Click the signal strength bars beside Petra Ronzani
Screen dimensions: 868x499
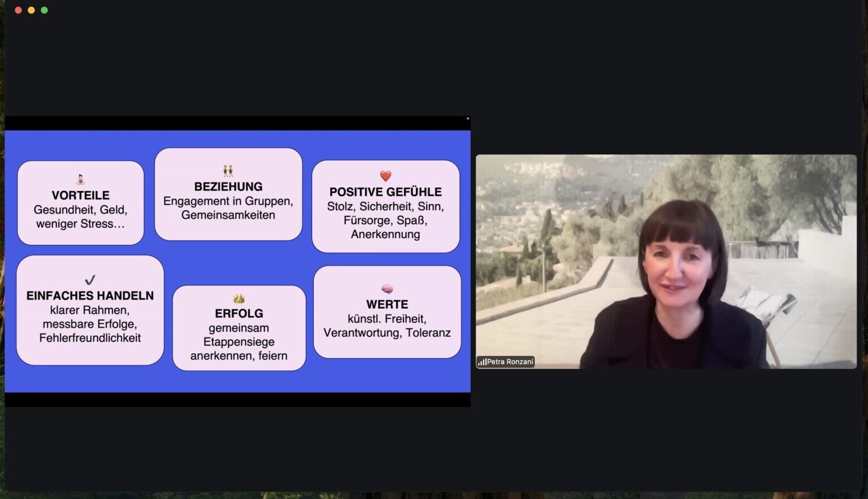(481, 362)
